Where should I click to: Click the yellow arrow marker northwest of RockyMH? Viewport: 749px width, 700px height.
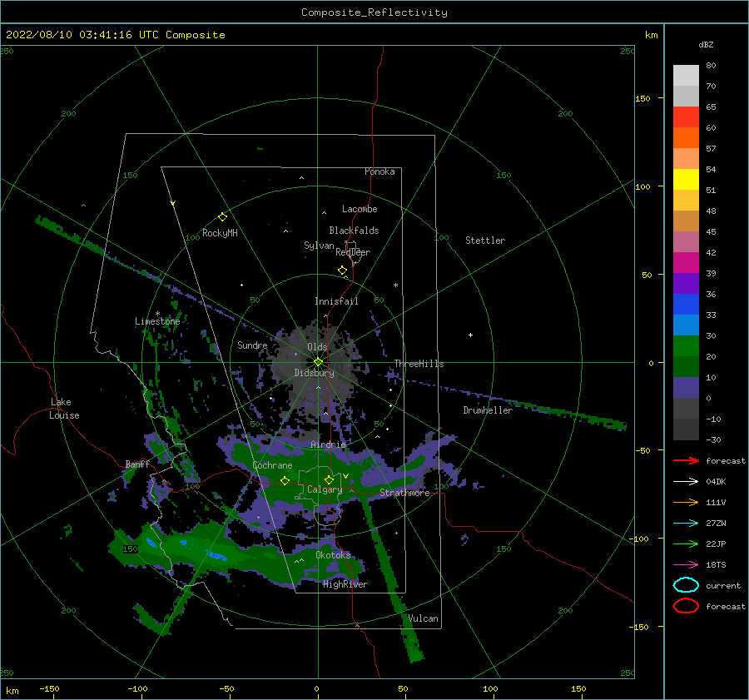173,203
